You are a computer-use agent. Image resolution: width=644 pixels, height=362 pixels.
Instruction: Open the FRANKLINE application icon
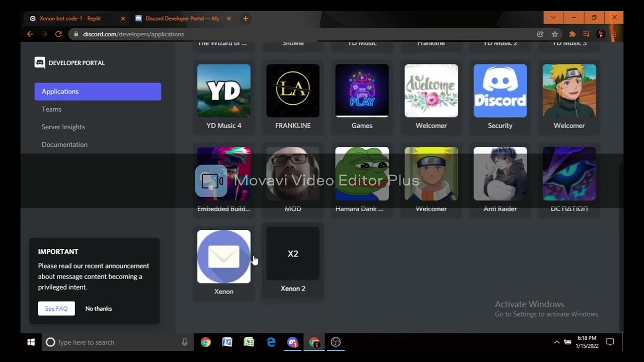(x=293, y=90)
